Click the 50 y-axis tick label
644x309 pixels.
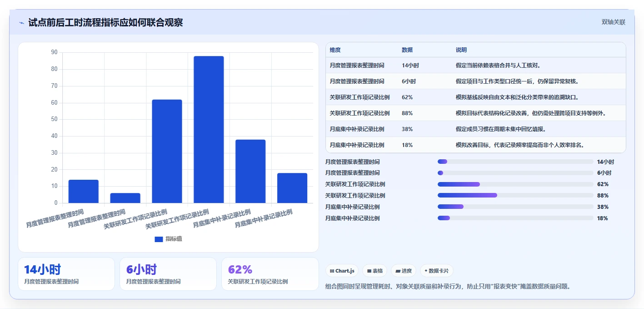55,119
